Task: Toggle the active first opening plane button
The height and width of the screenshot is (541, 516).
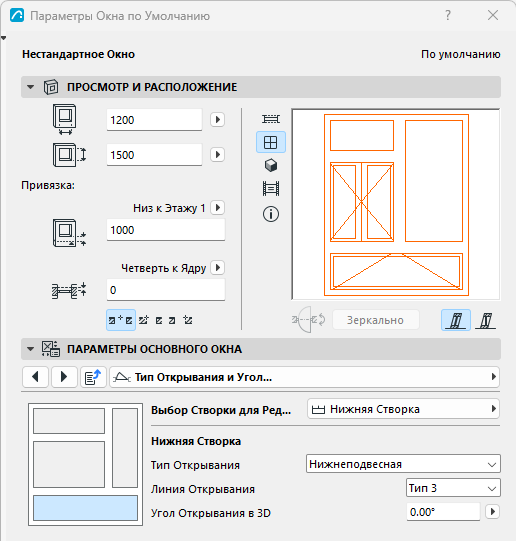Action: [x=456, y=320]
